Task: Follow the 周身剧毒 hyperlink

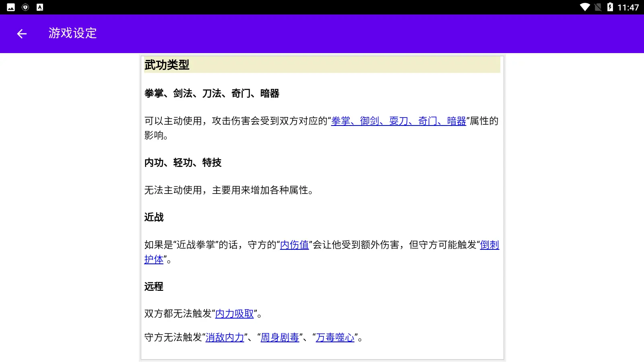Action: point(280,337)
